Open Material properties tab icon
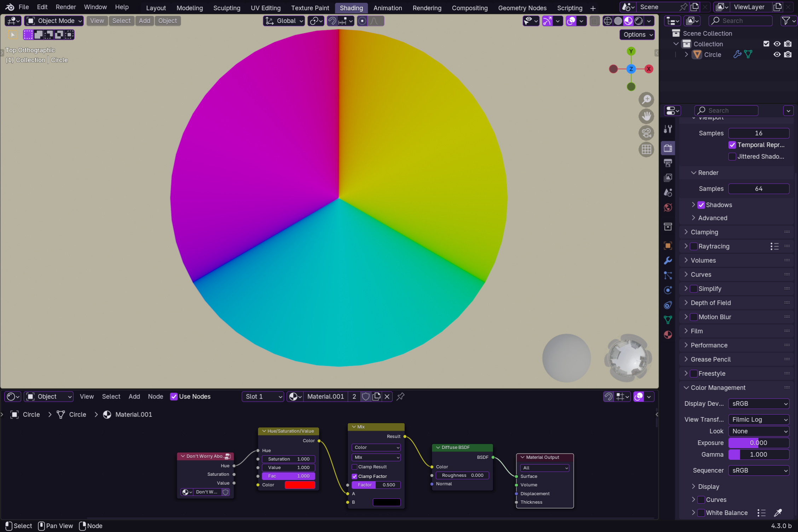This screenshot has height=532, width=798. (x=668, y=335)
